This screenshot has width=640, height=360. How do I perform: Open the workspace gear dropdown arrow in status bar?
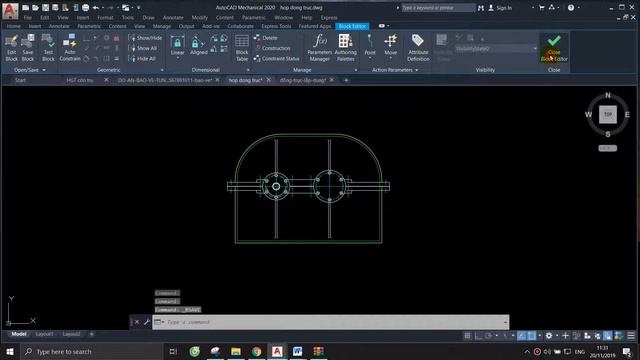(557, 336)
